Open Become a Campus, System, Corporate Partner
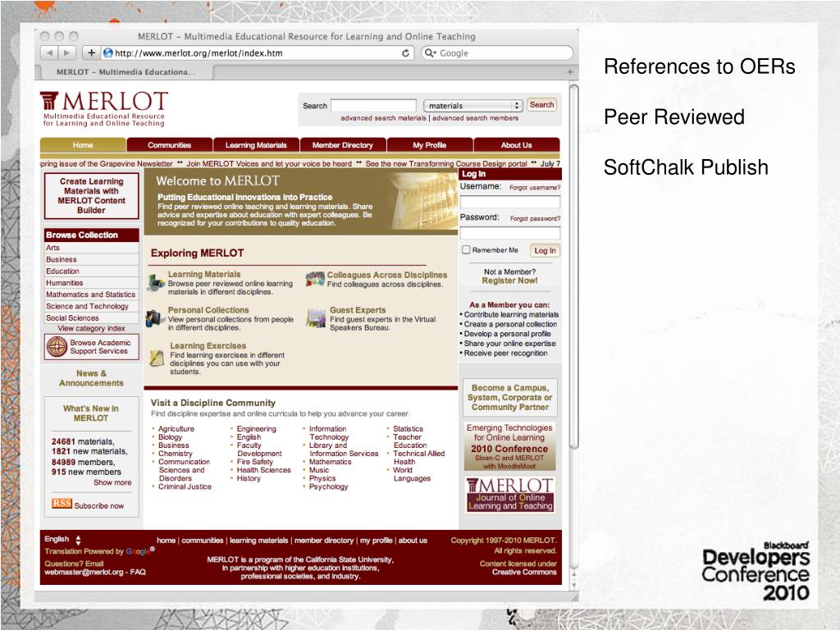The height and width of the screenshot is (630, 840). click(x=509, y=398)
